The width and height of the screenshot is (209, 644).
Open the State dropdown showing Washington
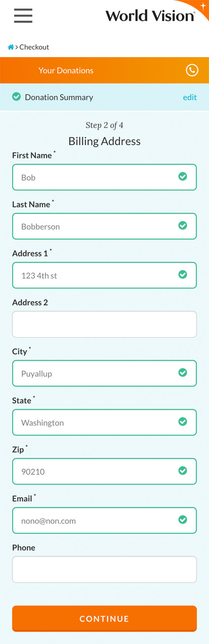pos(104,423)
